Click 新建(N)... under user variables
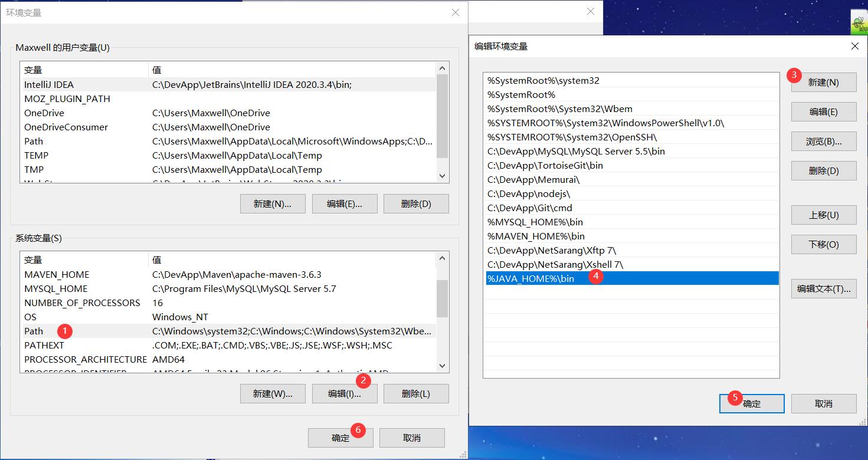868x460 pixels. (x=273, y=204)
